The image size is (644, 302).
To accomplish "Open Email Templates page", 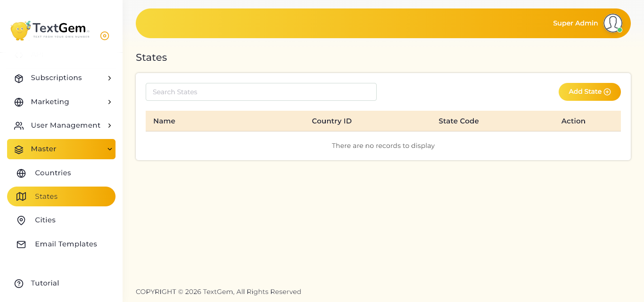I will tap(61, 244).
